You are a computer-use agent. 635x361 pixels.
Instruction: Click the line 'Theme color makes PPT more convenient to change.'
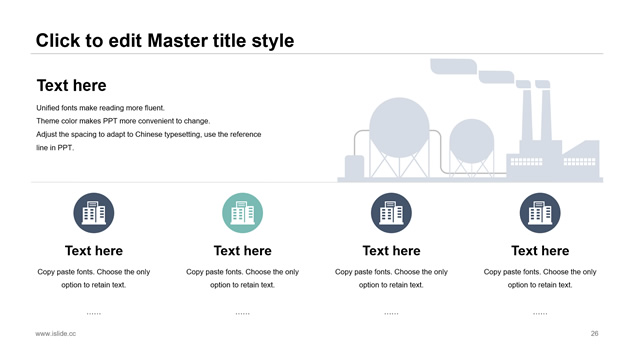click(x=123, y=121)
